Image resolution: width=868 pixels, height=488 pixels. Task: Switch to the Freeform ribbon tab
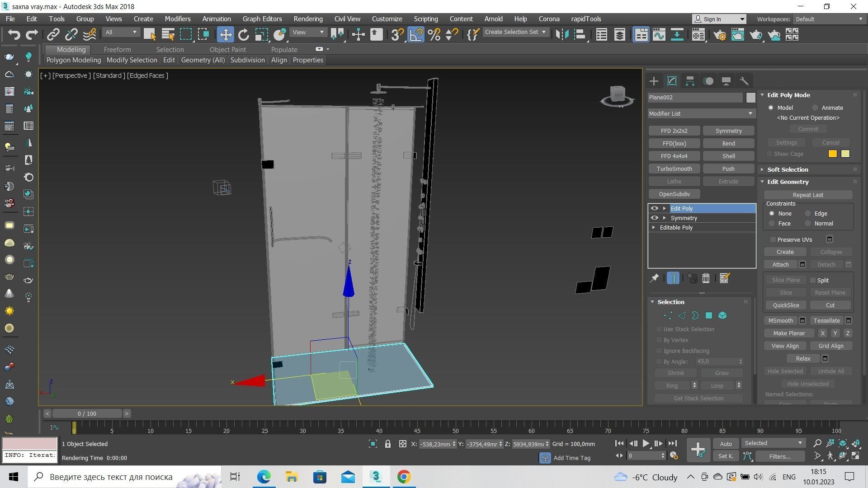[117, 50]
